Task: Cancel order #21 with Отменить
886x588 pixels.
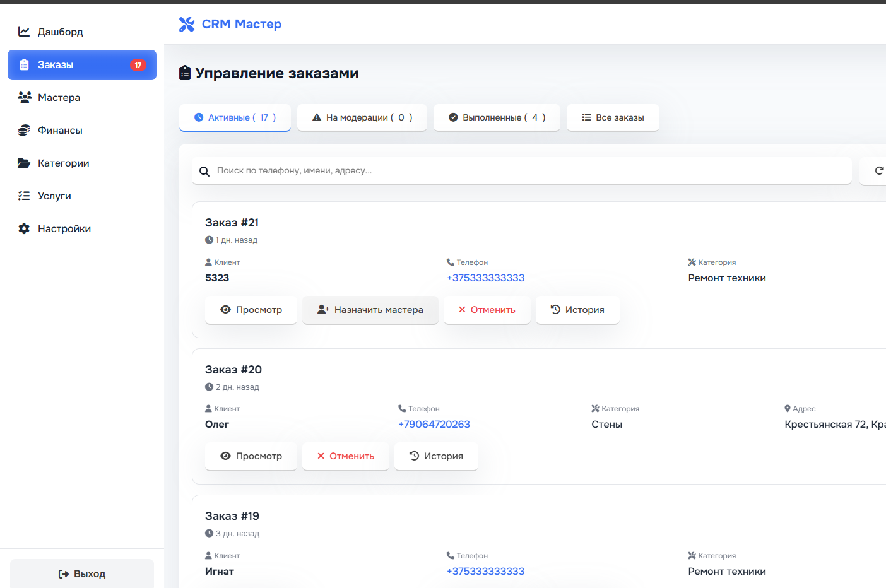Action: [487, 310]
